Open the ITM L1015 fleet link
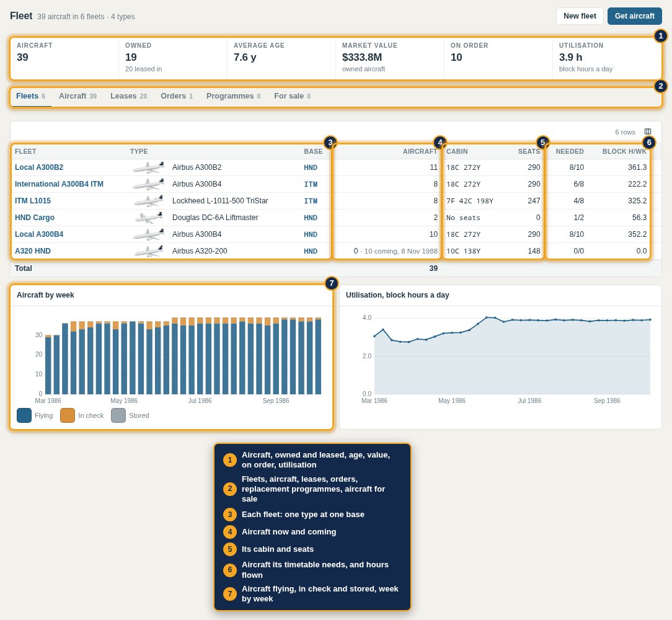672x620 pixels. point(33,201)
